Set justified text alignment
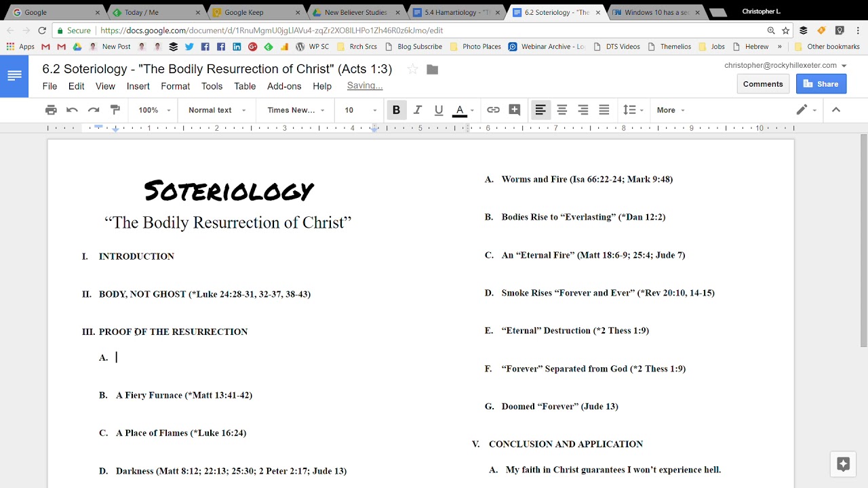Viewport: 868px width, 488px height. (x=604, y=110)
